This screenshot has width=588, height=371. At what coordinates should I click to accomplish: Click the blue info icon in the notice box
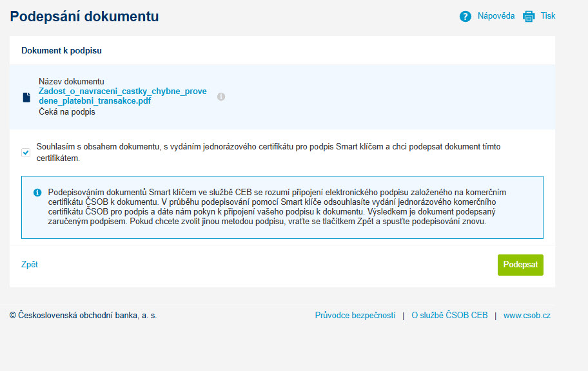[37, 192]
